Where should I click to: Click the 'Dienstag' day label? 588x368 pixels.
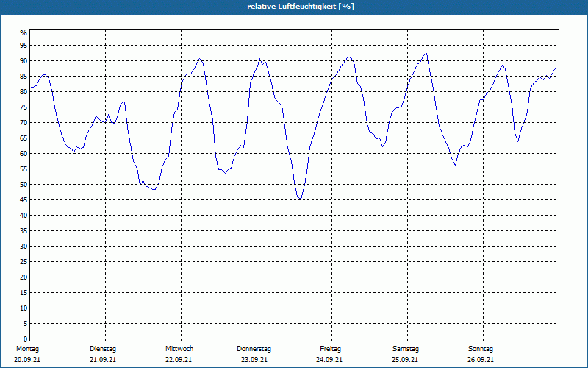click(x=103, y=349)
